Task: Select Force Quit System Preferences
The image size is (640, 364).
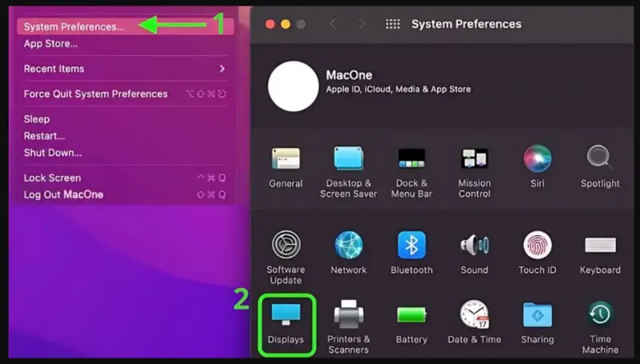Action: (126, 94)
